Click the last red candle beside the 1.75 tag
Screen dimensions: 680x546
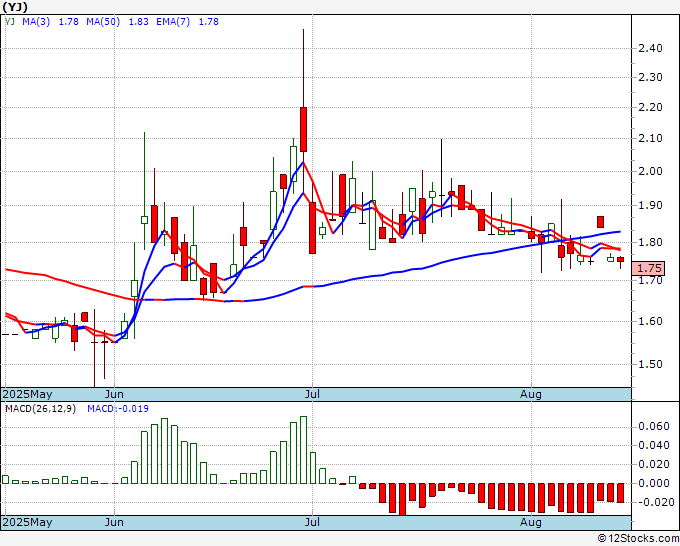[x=621, y=259]
